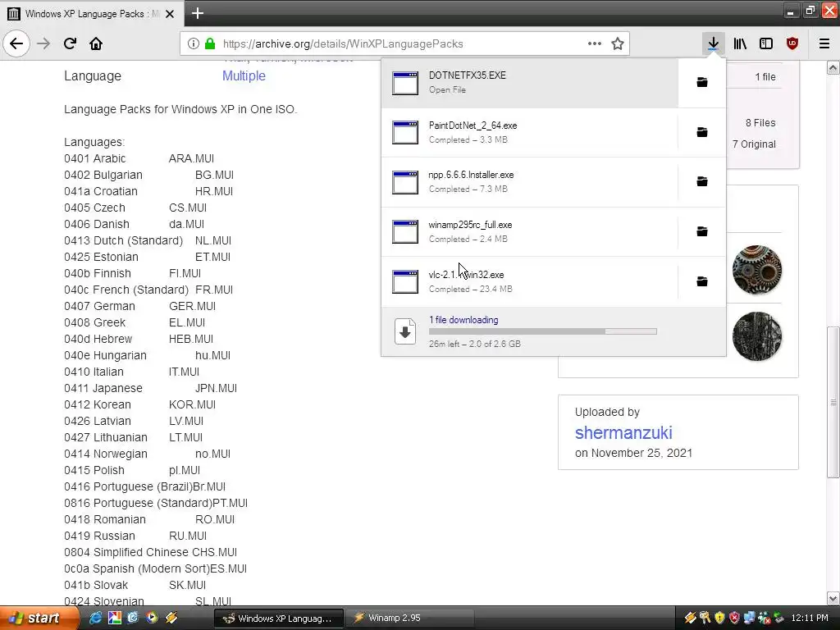Select the vlc win32.exe download entry

coord(530,281)
